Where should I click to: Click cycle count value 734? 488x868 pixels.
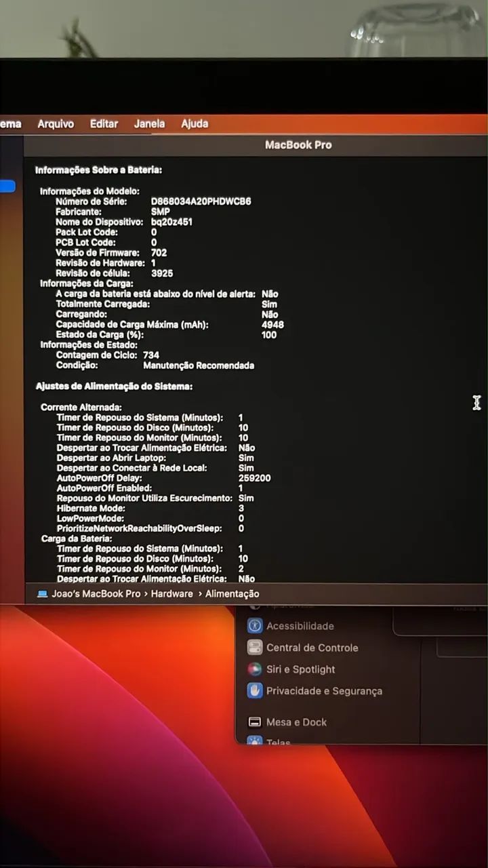(151, 355)
